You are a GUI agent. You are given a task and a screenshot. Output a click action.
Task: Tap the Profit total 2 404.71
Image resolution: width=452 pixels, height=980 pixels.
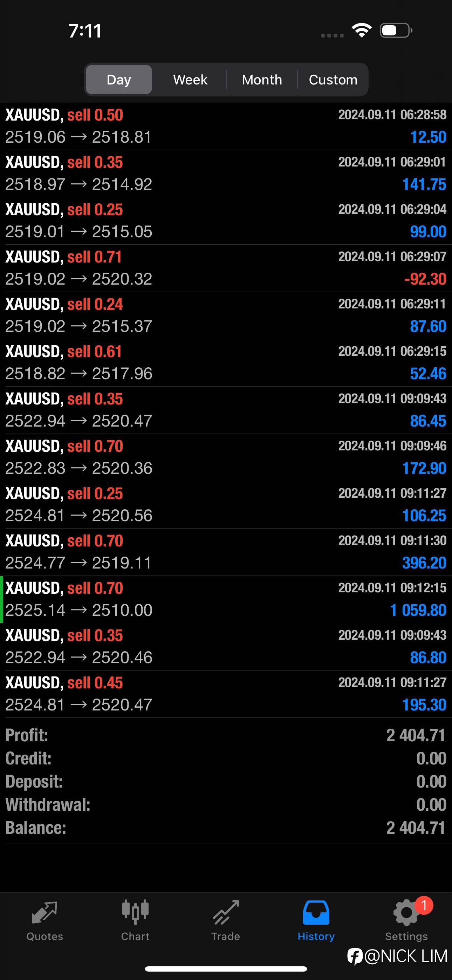[416, 735]
